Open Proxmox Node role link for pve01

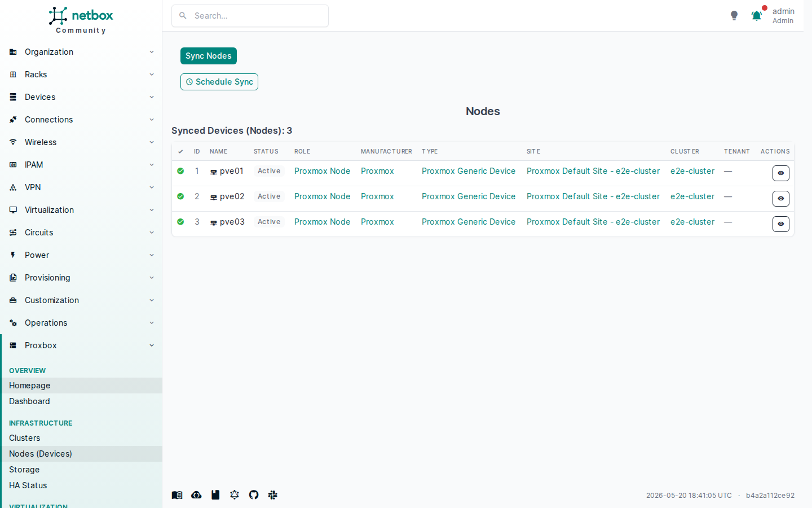click(x=323, y=171)
